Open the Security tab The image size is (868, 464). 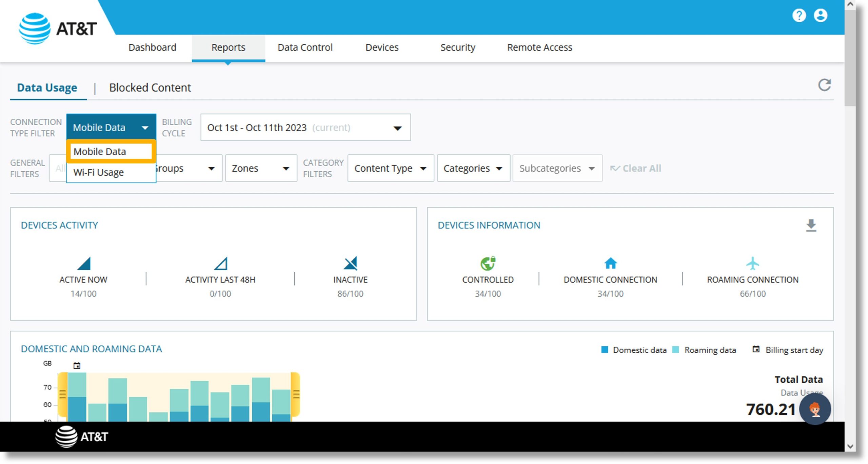tap(458, 47)
